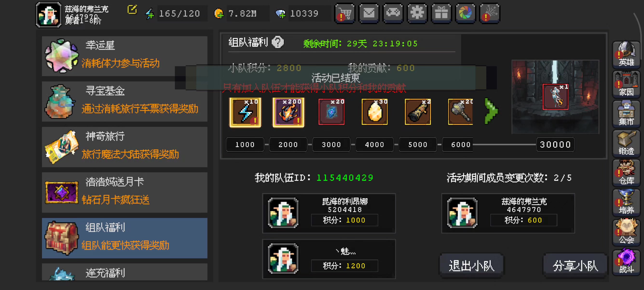Add stamina with the lightning plus icon
This screenshot has width=644, height=290.
[150, 14]
